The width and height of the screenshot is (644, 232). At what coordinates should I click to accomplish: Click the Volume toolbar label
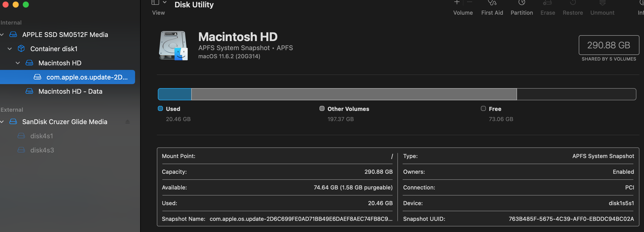tap(463, 13)
